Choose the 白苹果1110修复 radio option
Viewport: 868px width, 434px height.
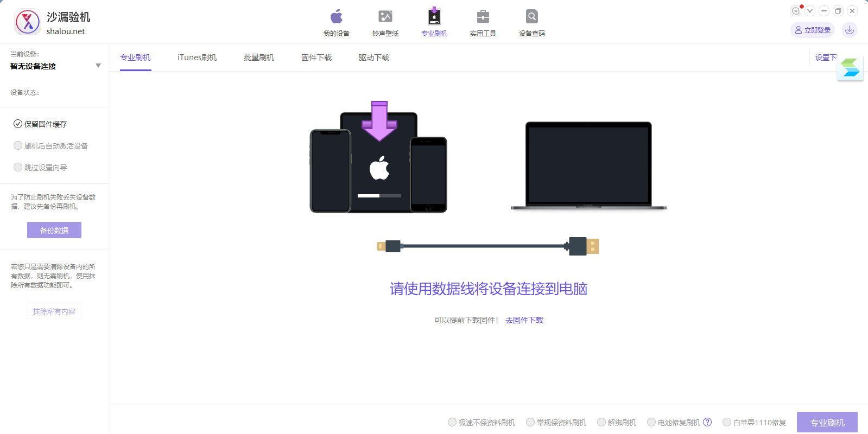(x=727, y=422)
